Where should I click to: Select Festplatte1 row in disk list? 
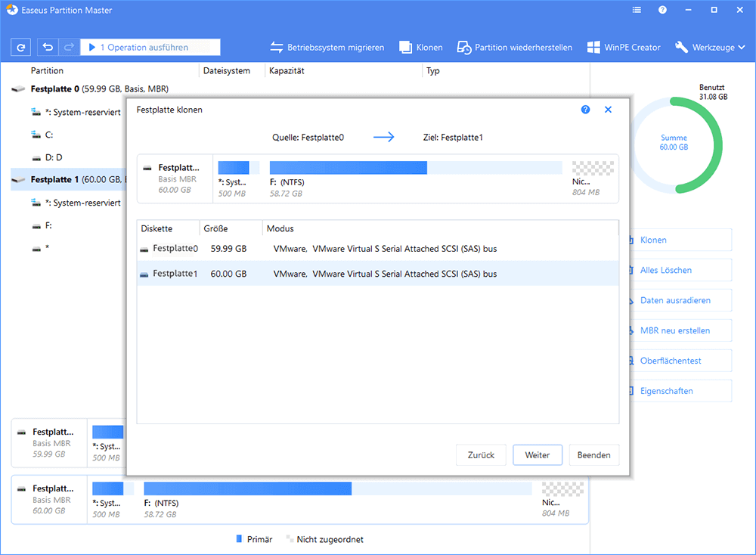[377, 274]
